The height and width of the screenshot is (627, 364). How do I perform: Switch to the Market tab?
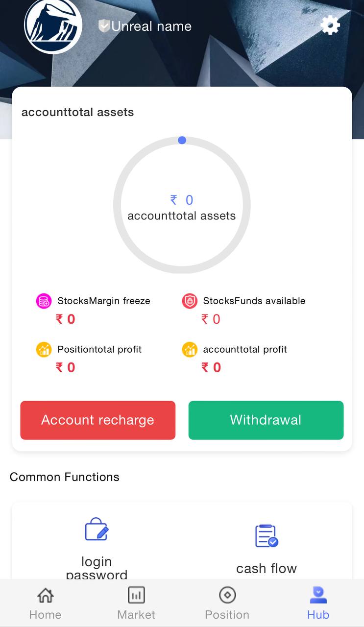[136, 603]
